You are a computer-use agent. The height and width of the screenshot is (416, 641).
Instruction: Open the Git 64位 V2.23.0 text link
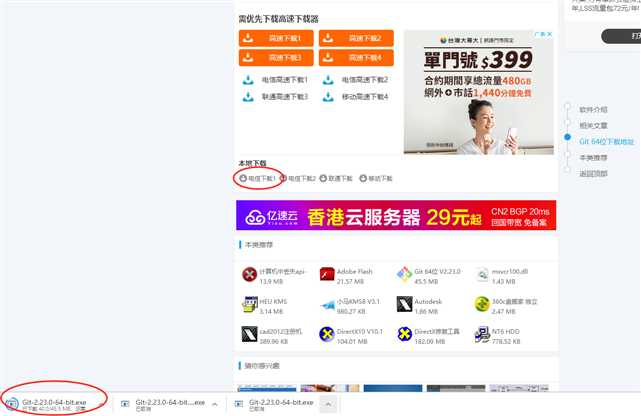[437, 271]
